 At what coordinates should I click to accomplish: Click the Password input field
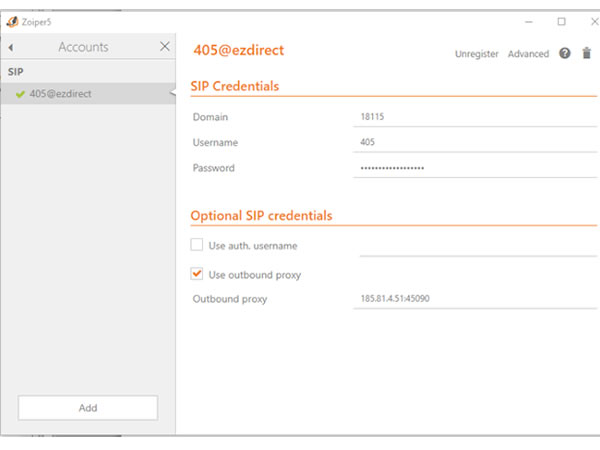475,168
